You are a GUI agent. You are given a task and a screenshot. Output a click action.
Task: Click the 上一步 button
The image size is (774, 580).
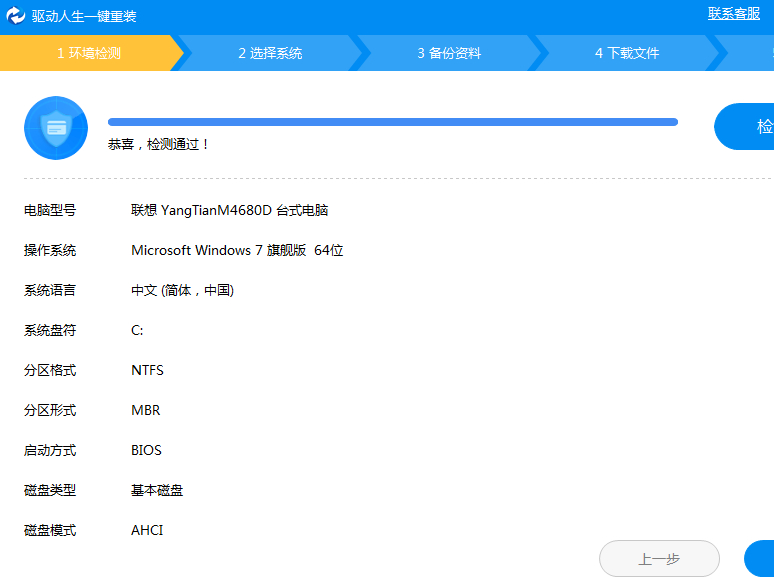[659, 559]
